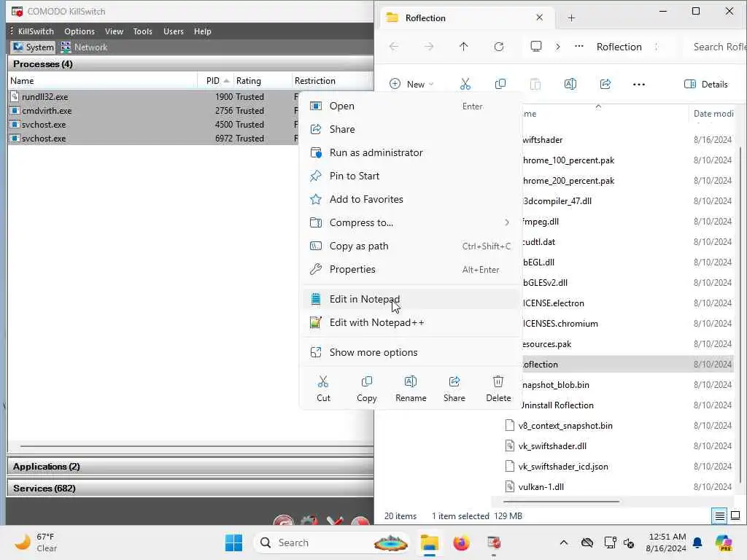The image size is (747, 560).
Task: Show hidden tray icons chevron
Action: (x=564, y=542)
